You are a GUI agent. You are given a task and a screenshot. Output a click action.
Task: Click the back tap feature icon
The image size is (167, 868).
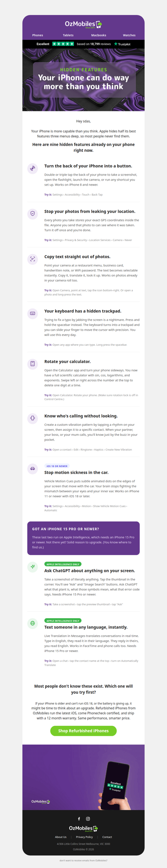click(x=33, y=169)
